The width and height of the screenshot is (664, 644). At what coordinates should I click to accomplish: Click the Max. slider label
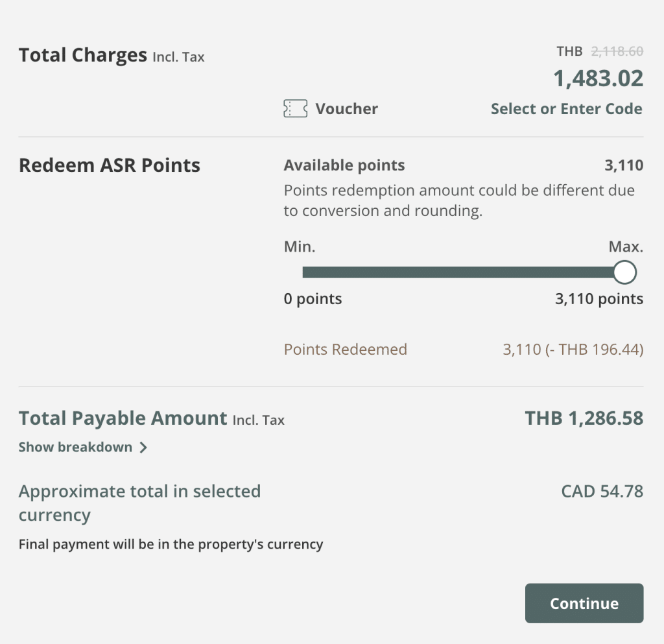pyautogui.click(x=625, y=247)
